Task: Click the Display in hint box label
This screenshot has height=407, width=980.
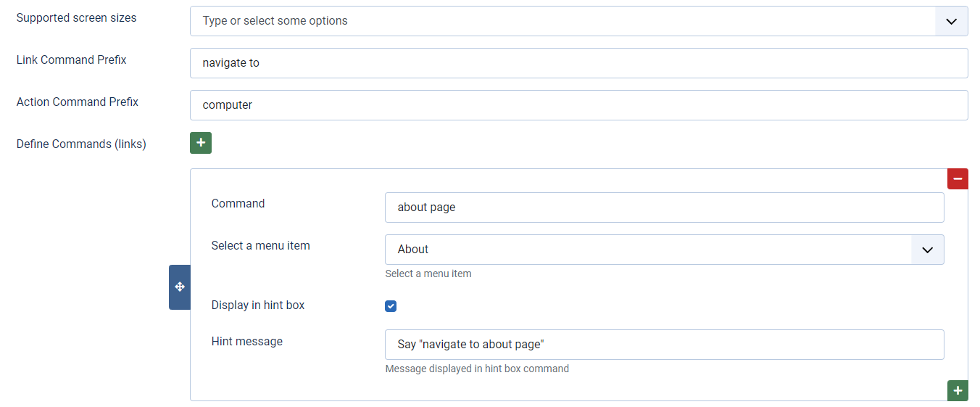Action: coord(258,305)
